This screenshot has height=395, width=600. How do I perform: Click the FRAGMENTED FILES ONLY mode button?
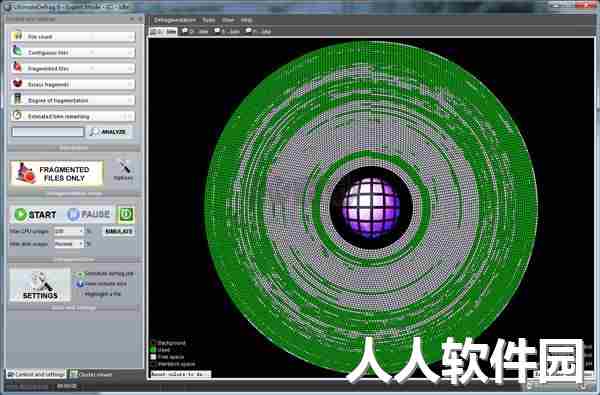[57, 173]
